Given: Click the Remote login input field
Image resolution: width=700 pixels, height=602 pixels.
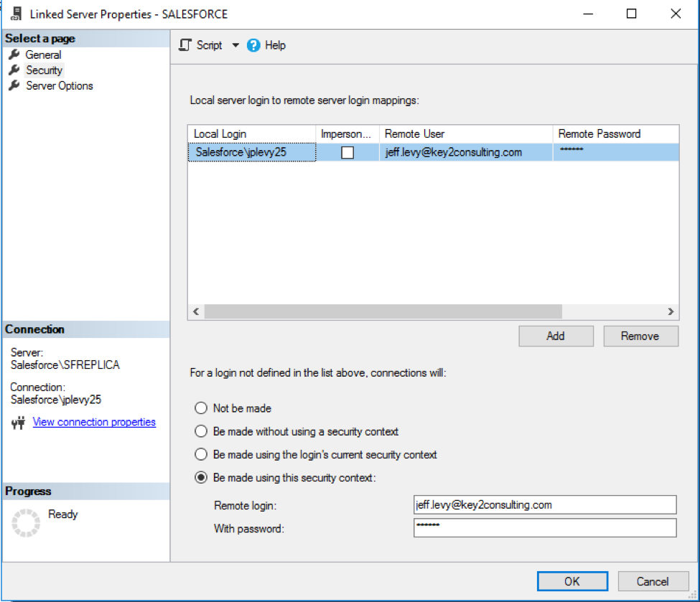Looking at the screenshot, I should 545,504.
